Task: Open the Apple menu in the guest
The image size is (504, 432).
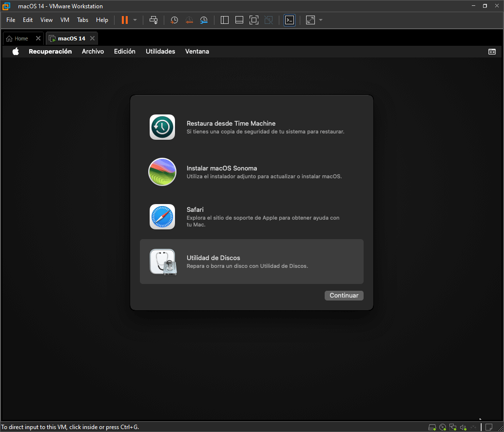Action: (16, 52)
